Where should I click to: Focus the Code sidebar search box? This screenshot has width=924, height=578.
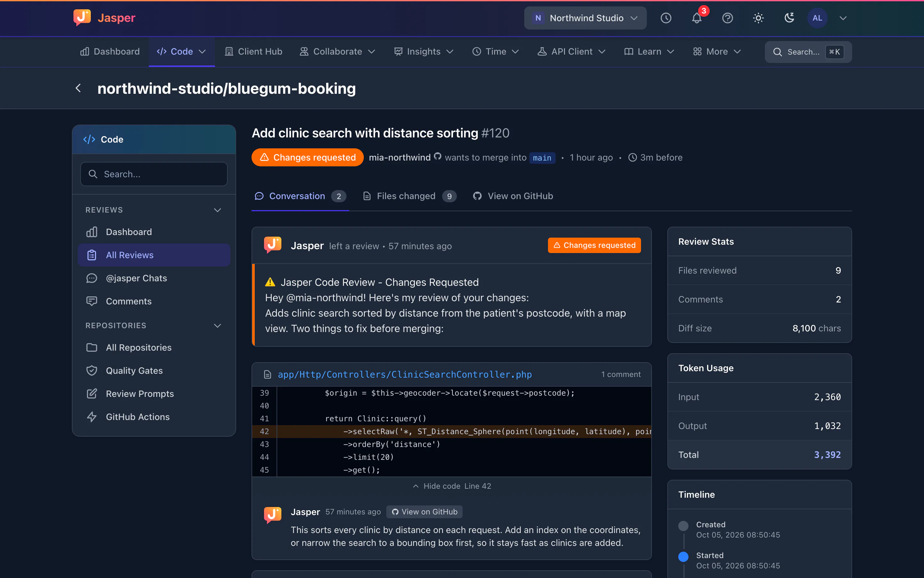click(x=154, y=174)
